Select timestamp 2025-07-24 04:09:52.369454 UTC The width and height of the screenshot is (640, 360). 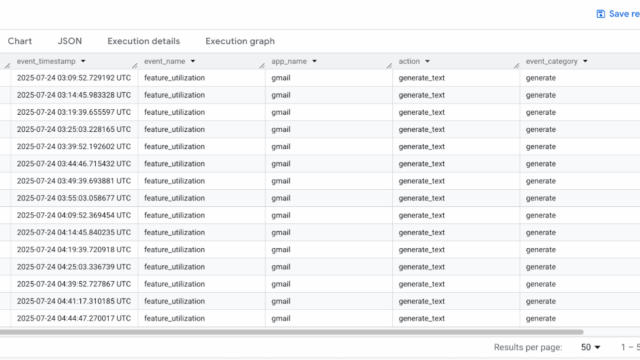click(74, 215)
